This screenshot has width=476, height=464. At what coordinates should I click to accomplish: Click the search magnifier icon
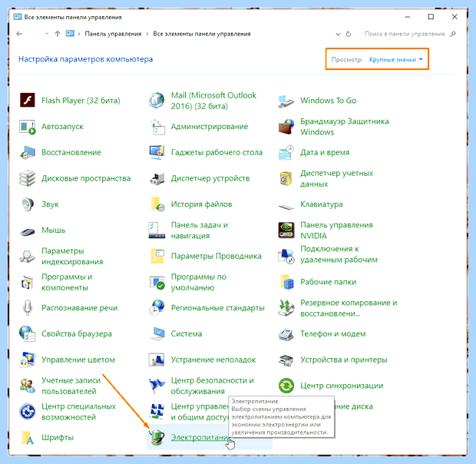point(453,34)
